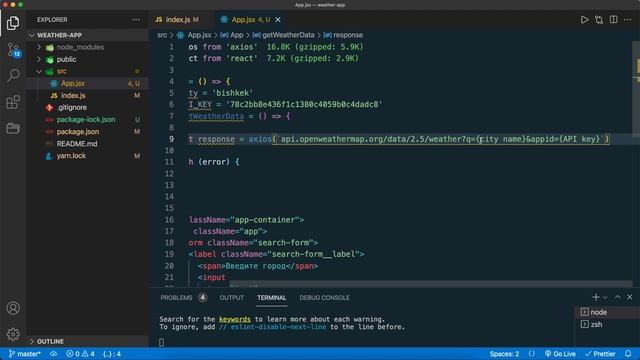Open the Accounts menu icon
640x360 pixels.
[13, 308]
